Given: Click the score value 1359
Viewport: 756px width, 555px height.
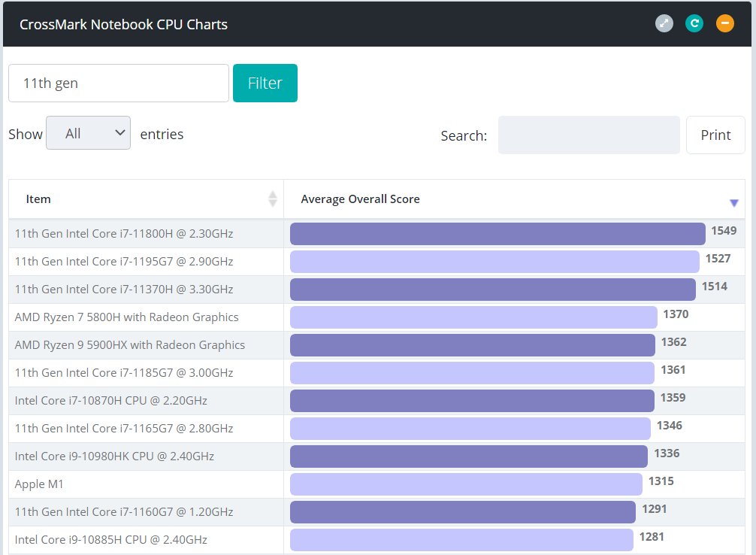Looking at the screenshot, I should 673,398.
